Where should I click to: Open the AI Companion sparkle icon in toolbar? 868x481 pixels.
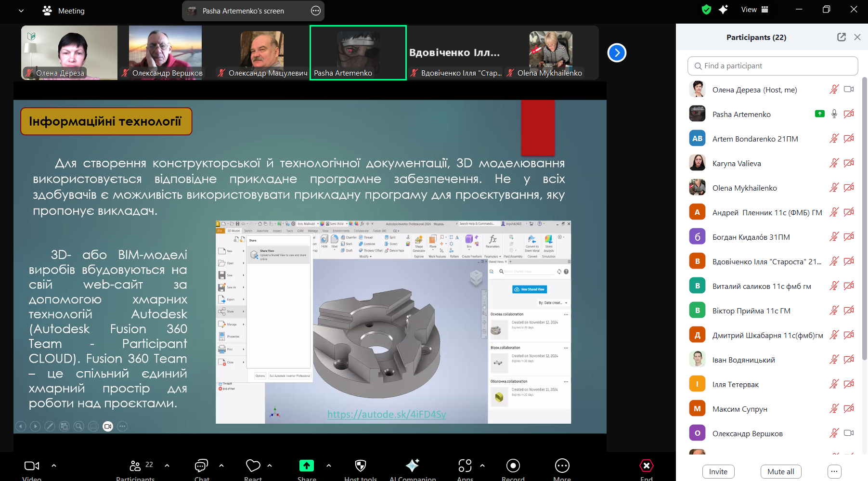[x=412, y=466]
